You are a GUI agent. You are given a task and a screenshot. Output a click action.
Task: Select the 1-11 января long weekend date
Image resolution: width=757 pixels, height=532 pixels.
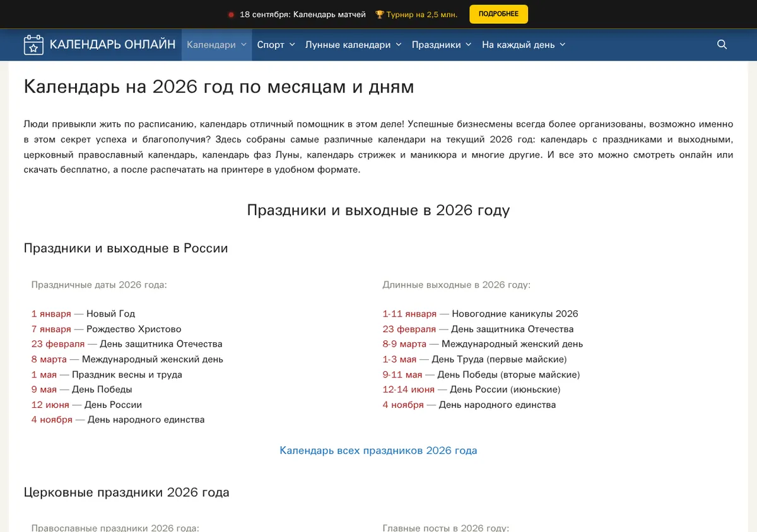point(409,314)
